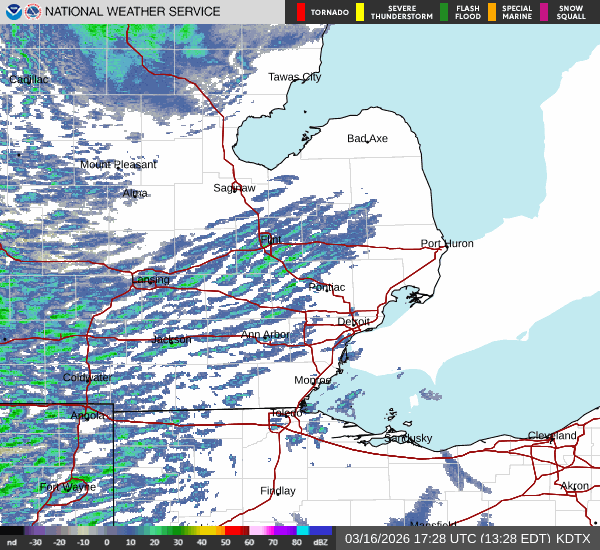Viewport: 600px width, 550px height.
Task: Select the Port Huron map label
Action: tap(447, 243)
